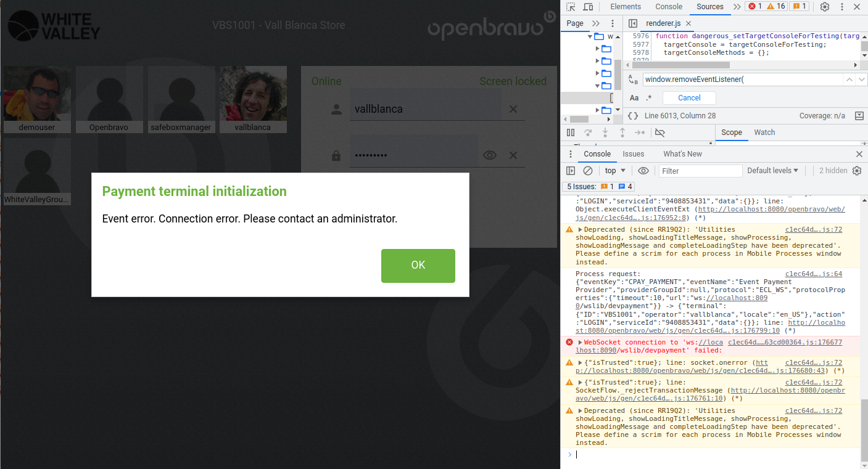Toggle the device toolbar icon

[588, 7]
